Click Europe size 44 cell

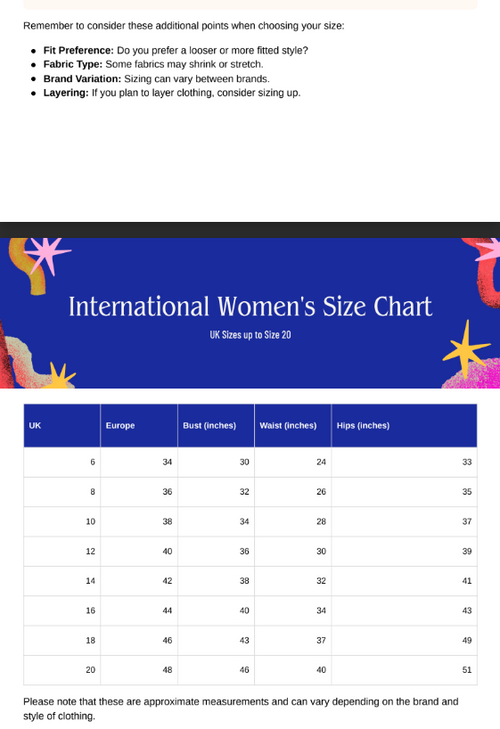[x=139, y=610]
